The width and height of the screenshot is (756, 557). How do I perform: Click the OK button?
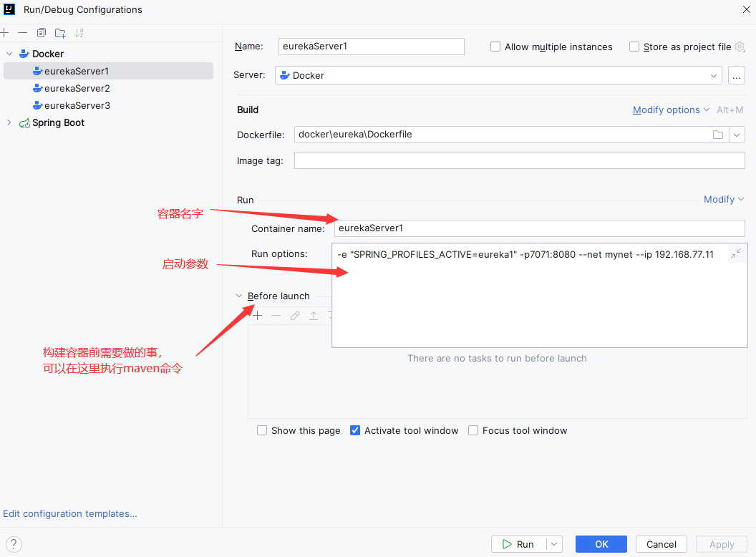coord(601,544)
